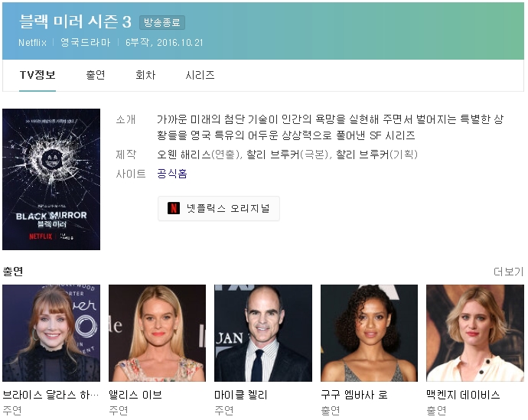The image size is (528, 420).
Task: Click the 마이클 켈리 name link
Action: 241,395
